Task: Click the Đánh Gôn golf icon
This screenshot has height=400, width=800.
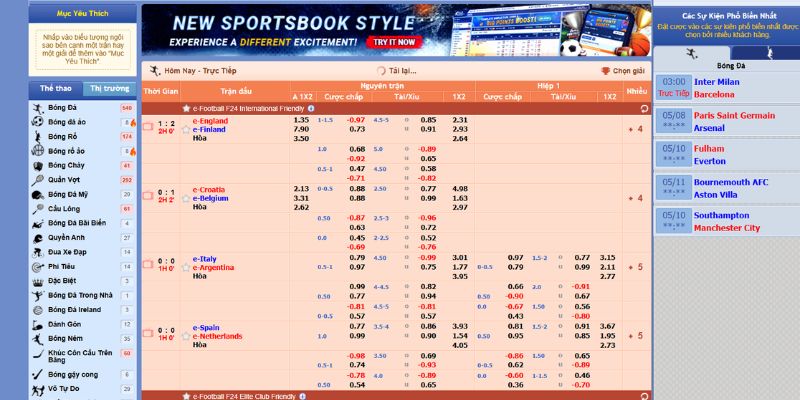Action: 37,324
